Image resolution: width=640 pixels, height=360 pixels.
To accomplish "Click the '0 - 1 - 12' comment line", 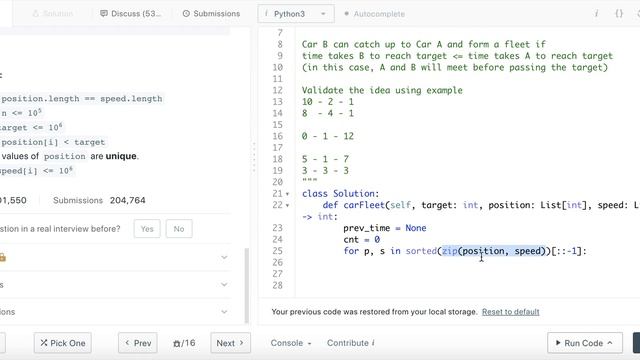I will click(x=328, y=136).
